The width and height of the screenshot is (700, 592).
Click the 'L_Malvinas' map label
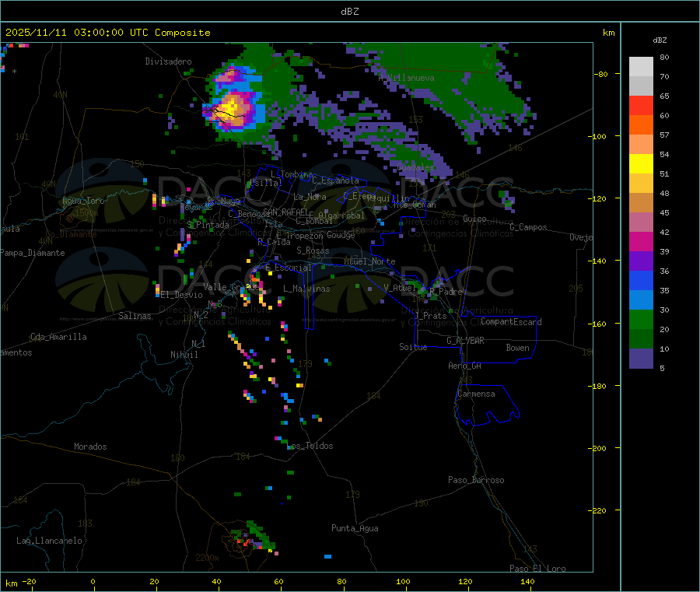click(306, 289)
